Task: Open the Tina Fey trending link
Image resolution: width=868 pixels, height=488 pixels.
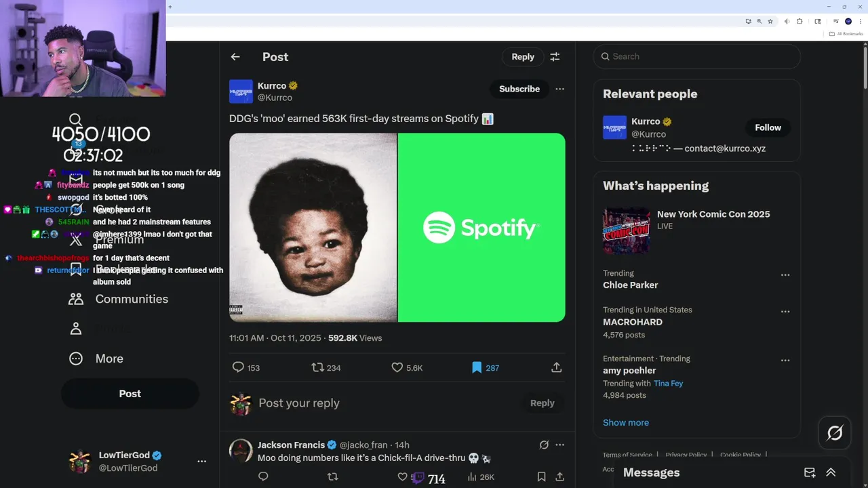Action: (x=668, y=383)
